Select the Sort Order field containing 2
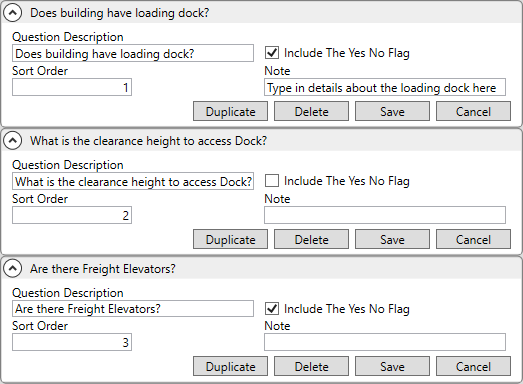 (72, 215)
